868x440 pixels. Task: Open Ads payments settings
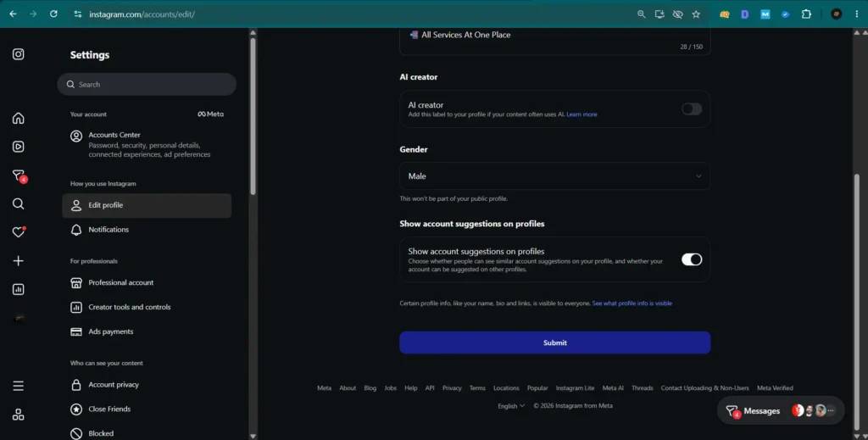[147, 331]
